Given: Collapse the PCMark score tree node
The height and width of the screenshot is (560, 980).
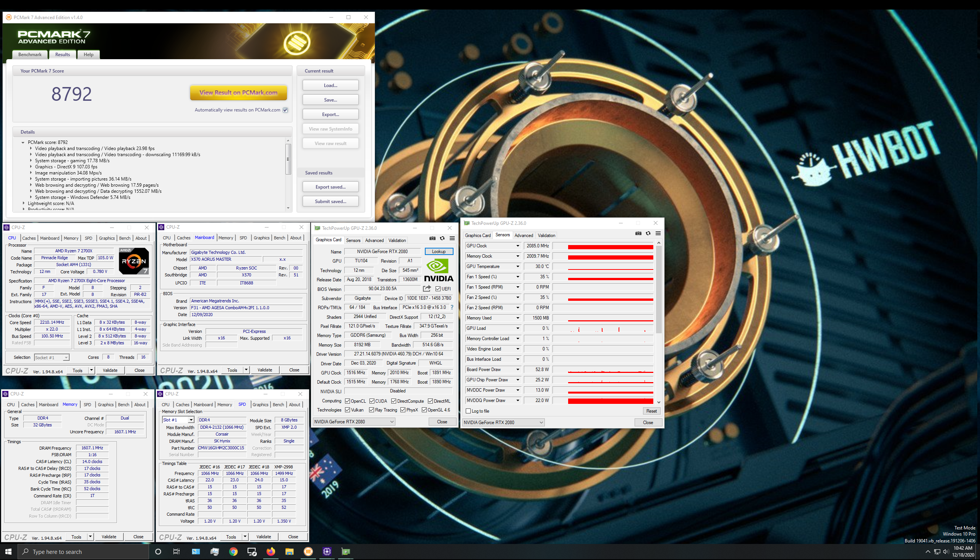Looking at the screenshot, I should coord(23,142).
